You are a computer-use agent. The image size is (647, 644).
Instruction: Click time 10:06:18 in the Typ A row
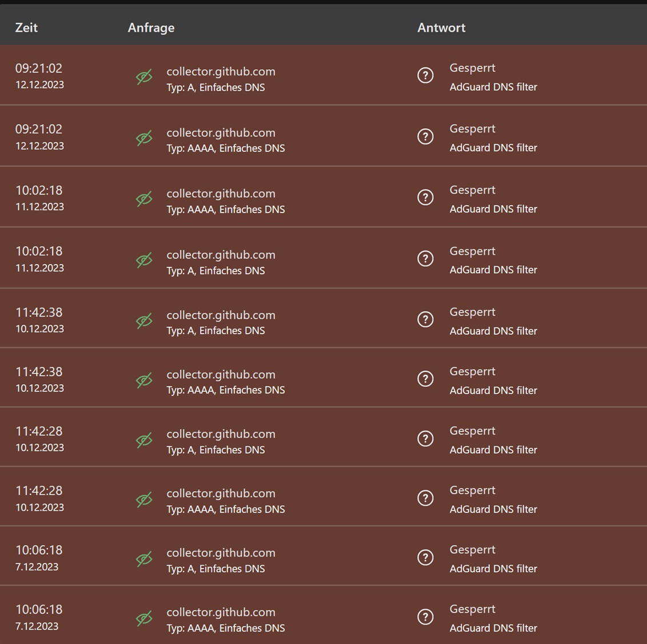coord(39,550)
